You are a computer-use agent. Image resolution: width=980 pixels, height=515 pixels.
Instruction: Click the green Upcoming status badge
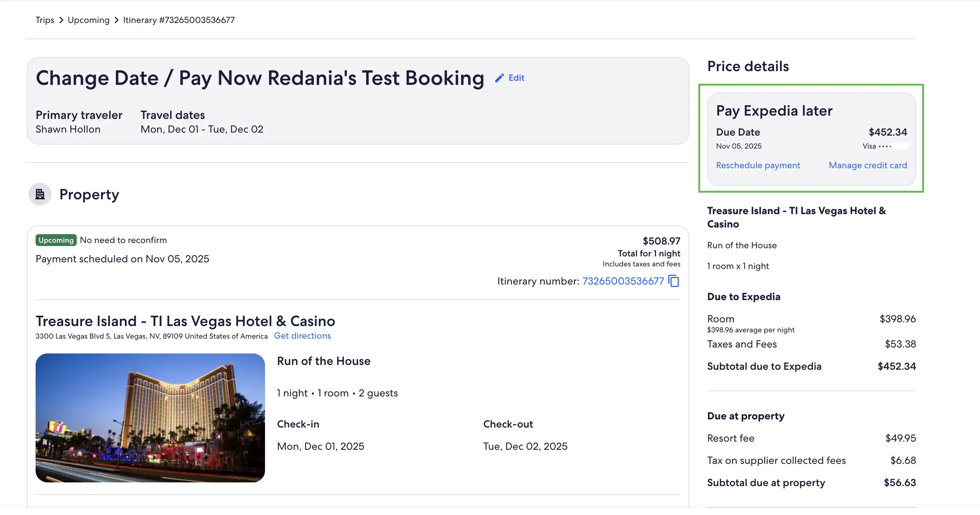[x=56, y=240]
